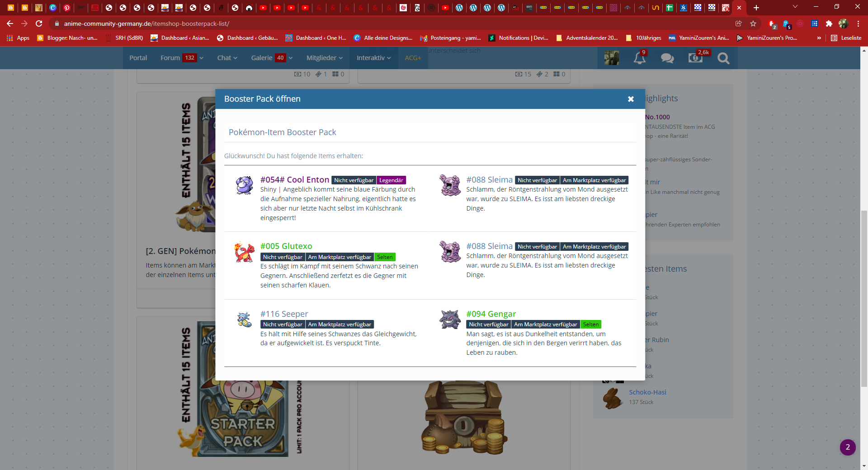Image resolution: width=868 pixels, height=470 pixels.
Task: Click the search magnifier in site header
Action: (723, 58)
